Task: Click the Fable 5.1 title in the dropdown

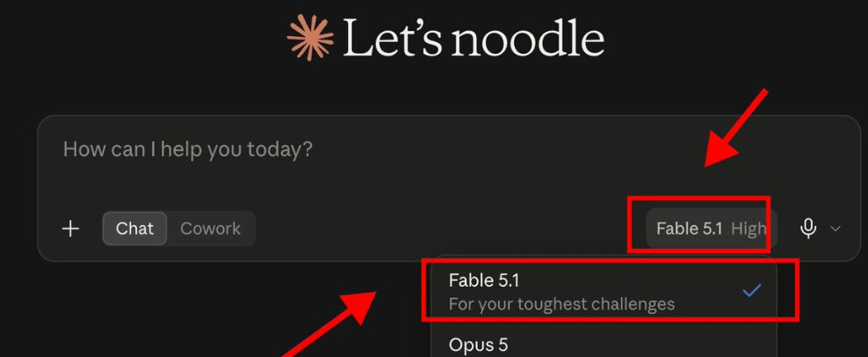Action: coord(484,280)
